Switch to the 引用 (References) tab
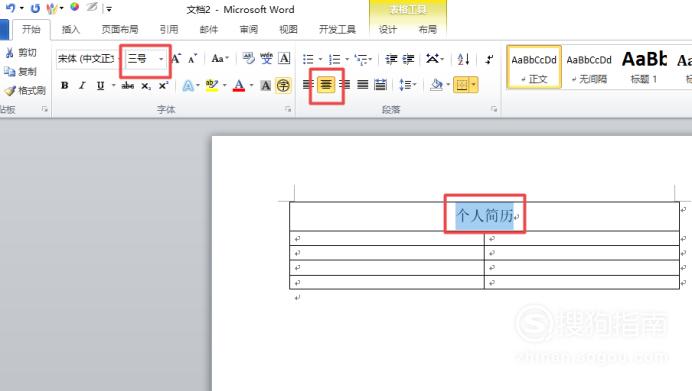The width and height of the screenshot is (692, 391). point(169,30)
